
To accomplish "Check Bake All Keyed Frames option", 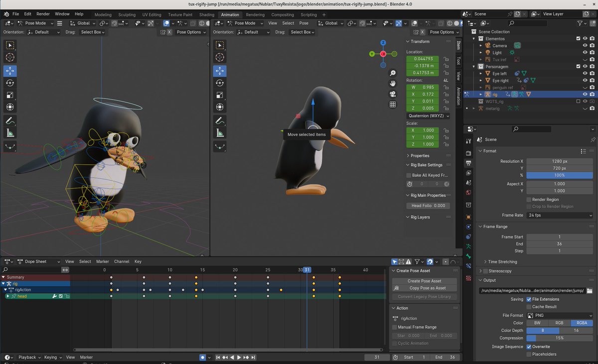I will tap(409, 175).
